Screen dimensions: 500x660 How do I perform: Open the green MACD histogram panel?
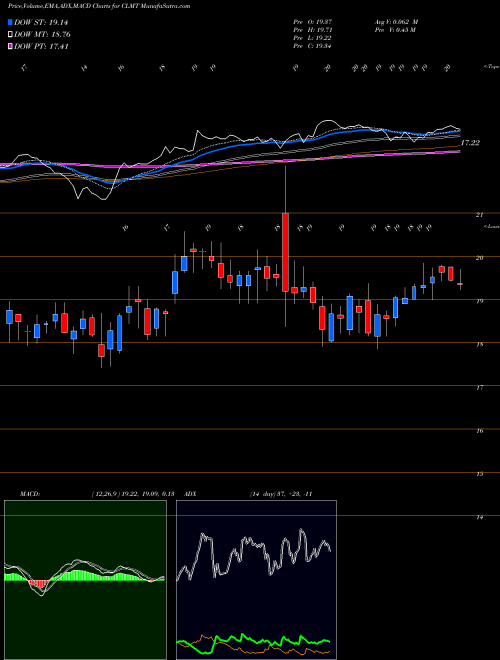point(85,580)
